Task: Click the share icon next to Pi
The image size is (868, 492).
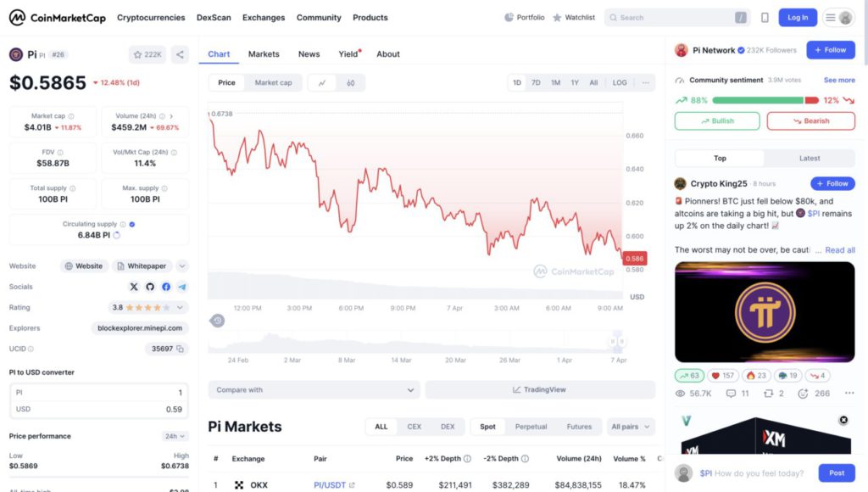Action: (180, 54)
